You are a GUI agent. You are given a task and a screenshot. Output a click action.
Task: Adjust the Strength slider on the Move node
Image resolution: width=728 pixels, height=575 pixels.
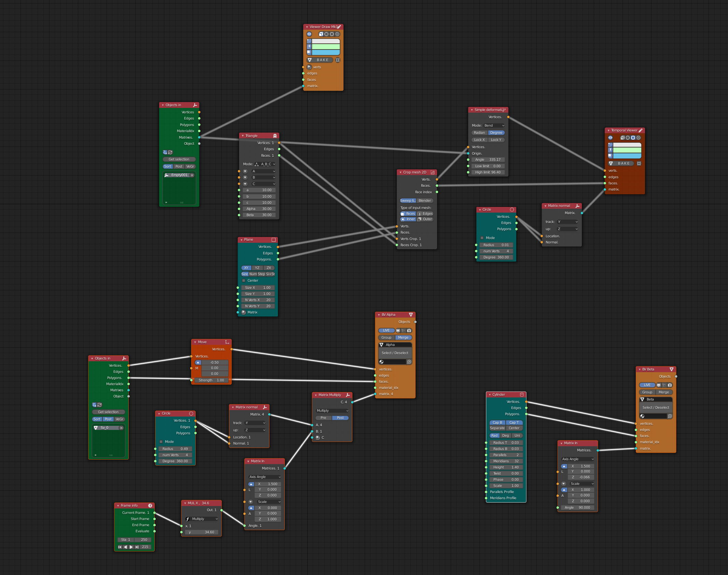click(x=211, y=380)
